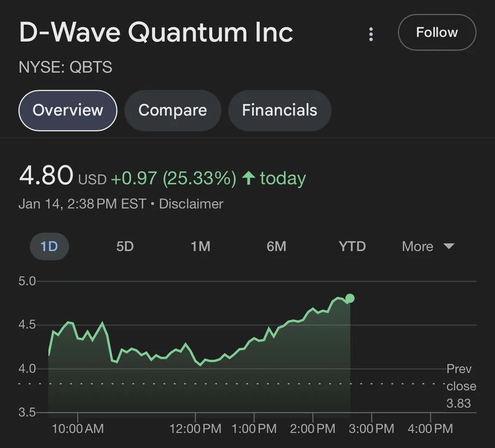Select the Overview tab
The height and width of the screenshot is (448, 495).
click(68, 110)
